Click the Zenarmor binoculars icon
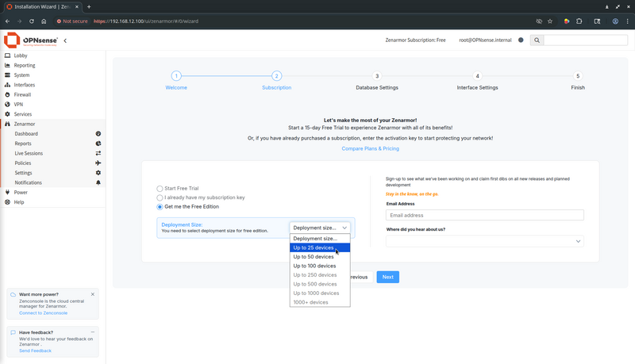This screenshot has width=635, height=364. click(7, 124)
